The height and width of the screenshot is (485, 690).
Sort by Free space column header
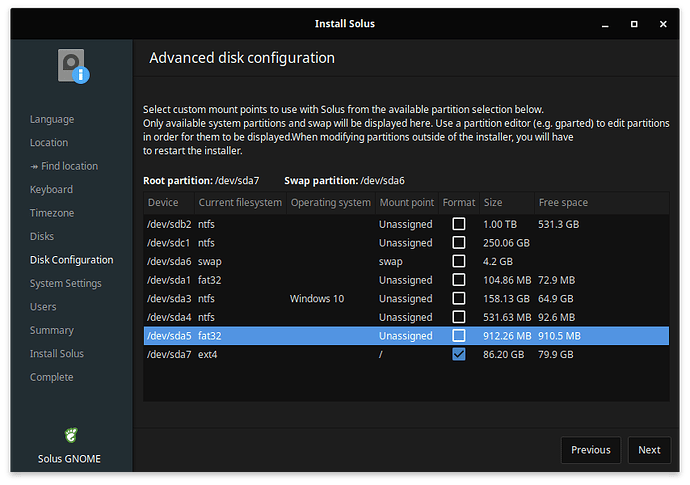pos(602,202)
